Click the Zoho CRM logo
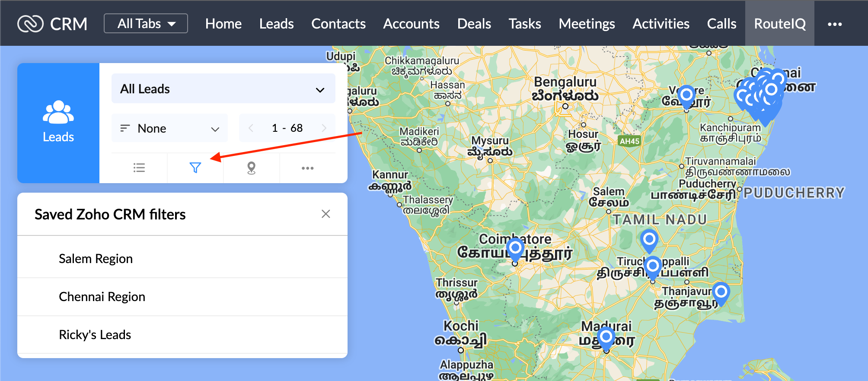Image resolution: width=868 pixels, height=381 pixels. pyautogui.click(x=52, y=24)
